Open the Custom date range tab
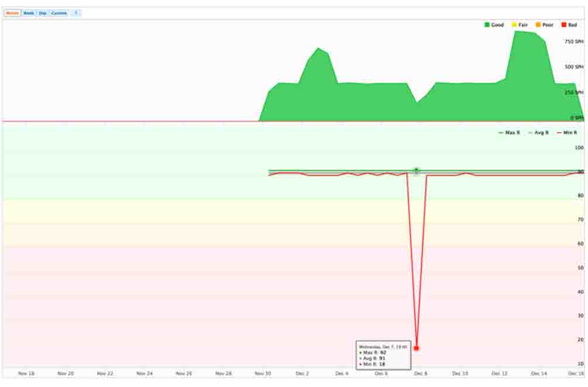Image resolution: width=588 pixels, height=387 pixels. [59, 13]
